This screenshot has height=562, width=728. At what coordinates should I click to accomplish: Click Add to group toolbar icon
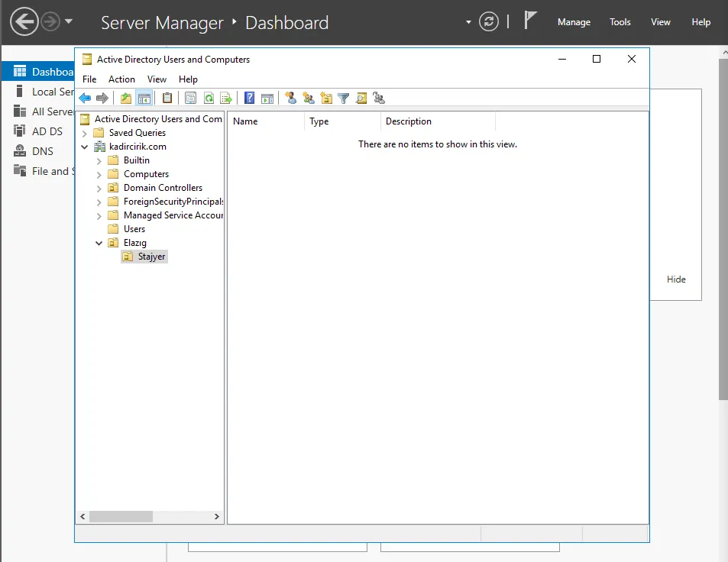[379, 98]
